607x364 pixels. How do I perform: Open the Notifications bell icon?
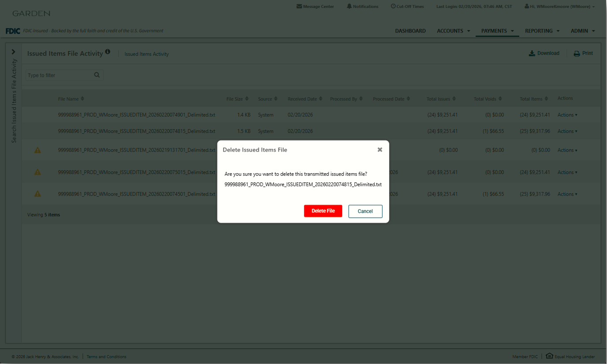point(349,7)
